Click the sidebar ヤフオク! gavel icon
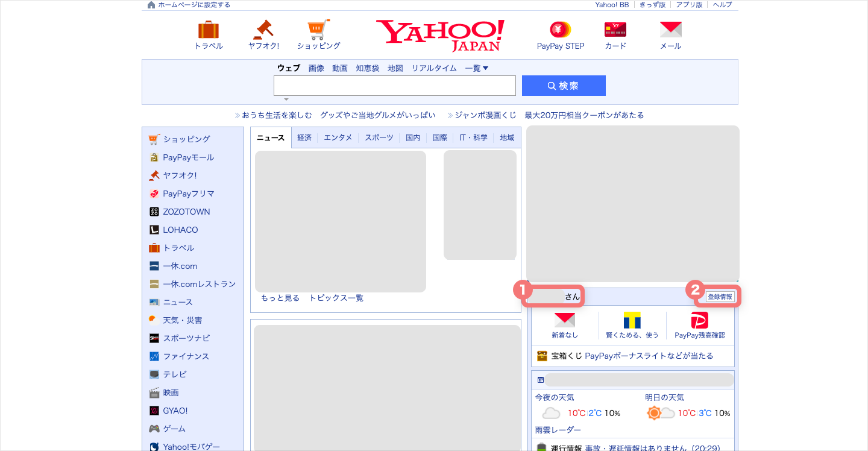Viewport: 868px width, 451px height. (x=154, y=175)
